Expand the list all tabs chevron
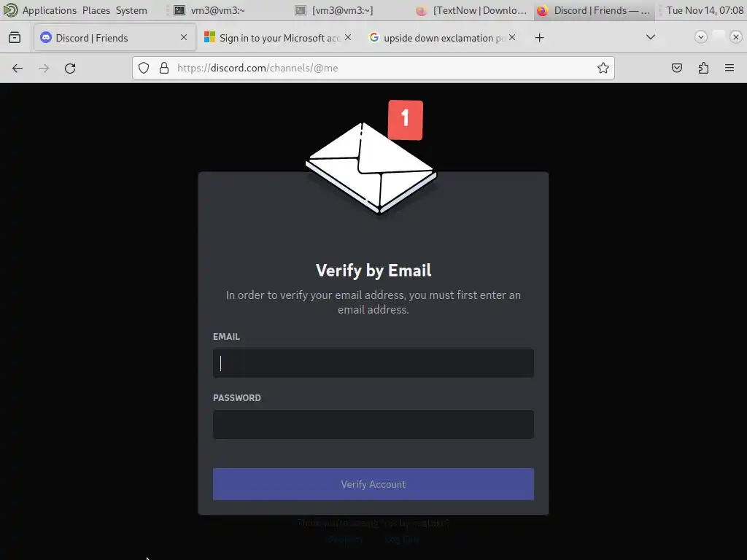 coord(650,37)
